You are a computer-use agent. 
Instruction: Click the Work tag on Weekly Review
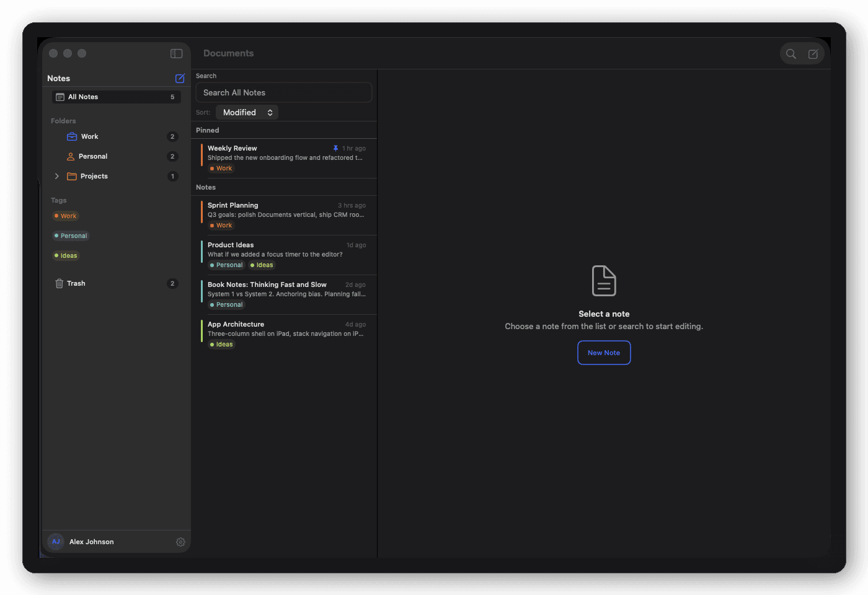221,168
